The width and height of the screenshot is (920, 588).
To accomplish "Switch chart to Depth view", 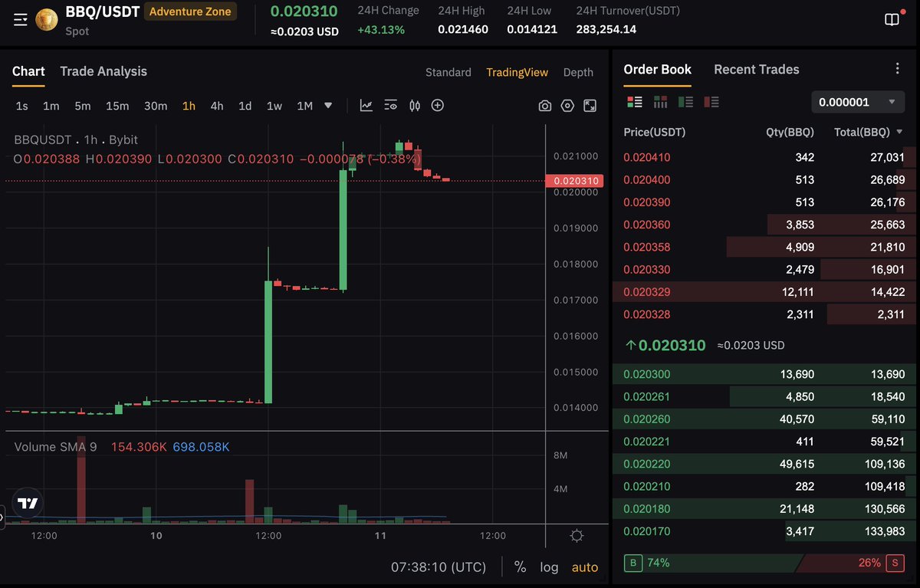I will pyautogui.click(x=578, y=72).
